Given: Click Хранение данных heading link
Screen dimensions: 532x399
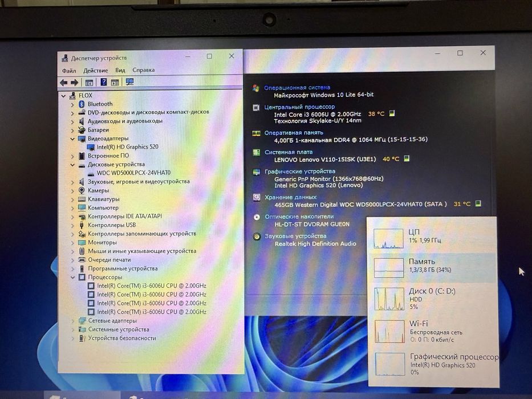Looking at the screenshot, I should coord(290,197).
